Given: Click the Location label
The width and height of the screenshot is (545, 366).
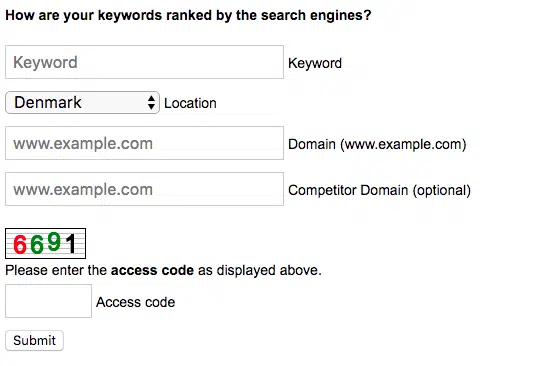Looking at the screenshot, I should (x=190, y=103).
